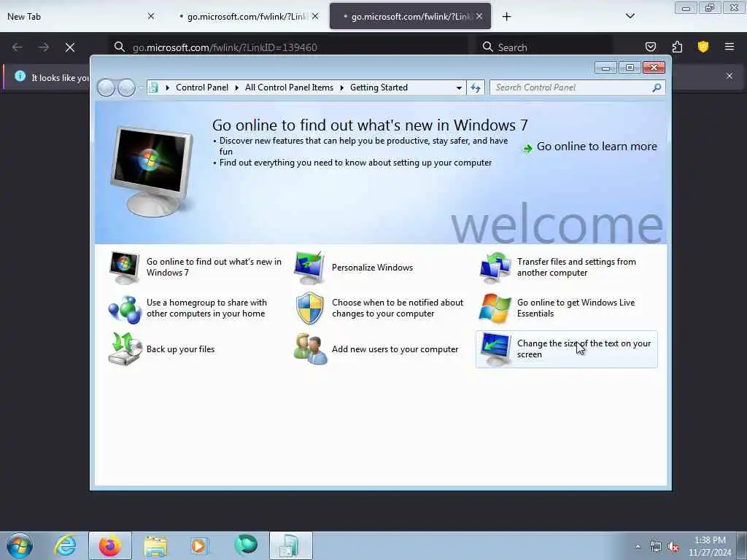This screenshot has height=560, width=747.
Task: Click the volume muted tray icon
Action: pos(673,547)
